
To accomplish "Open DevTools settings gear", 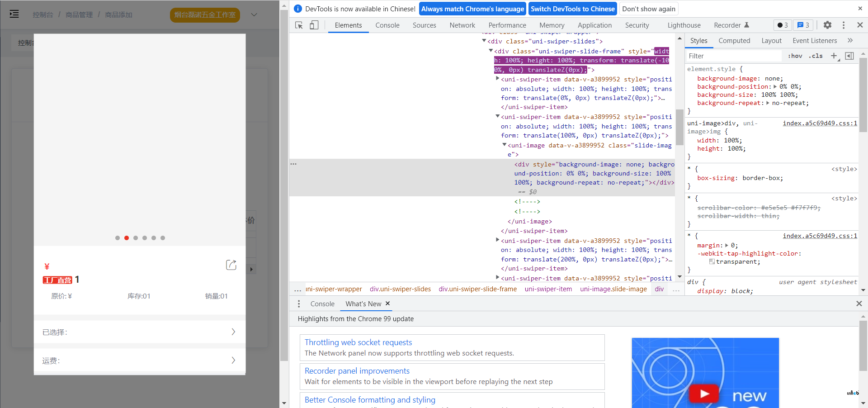I will [827, 25].
